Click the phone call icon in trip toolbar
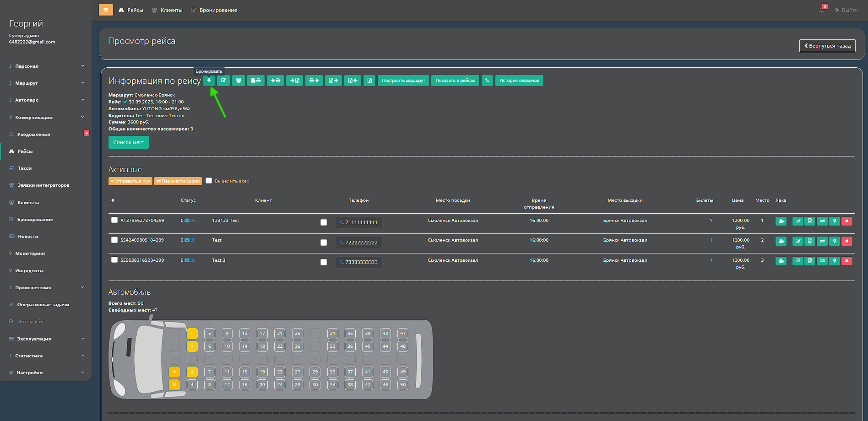This screenshot has width=868, height=421. tap(487, 81)
